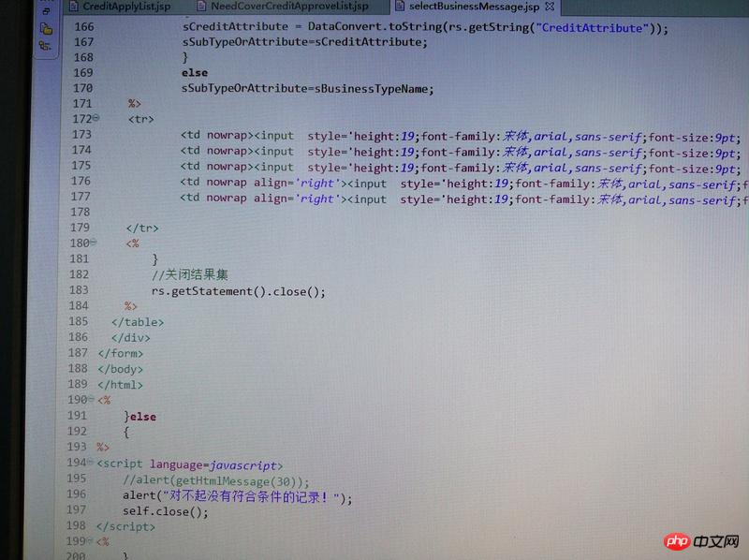Click the "</body>" tag on line 188
The height and width of the screenshot is (560, 749).
[121, 369]
